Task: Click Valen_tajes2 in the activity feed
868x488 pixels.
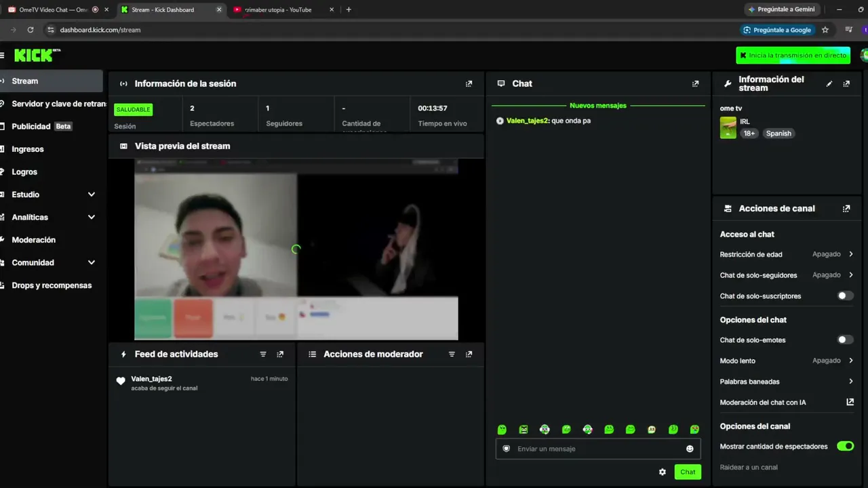Action: click(x=151, y=379)
